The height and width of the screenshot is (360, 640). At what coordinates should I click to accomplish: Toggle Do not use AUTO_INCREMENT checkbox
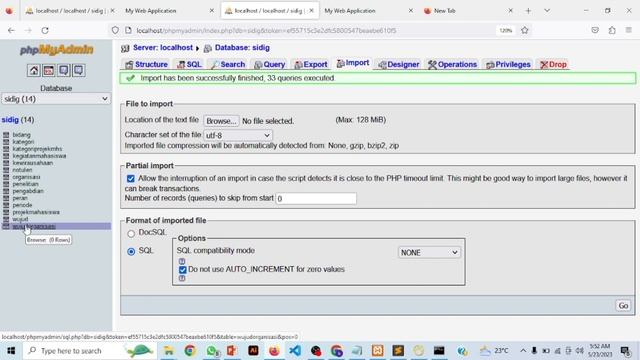coord(182,269)
